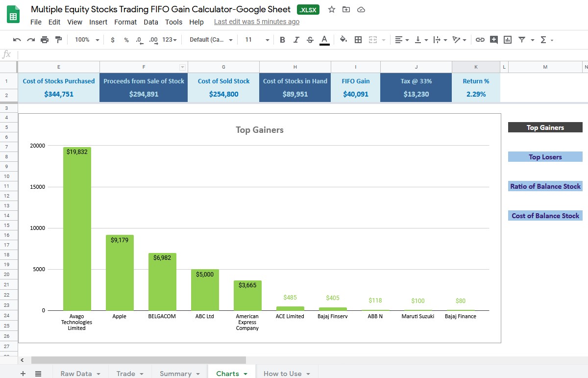Click the insert chart icon
This screenshot has width=588, height=378.
(x=508, y=40)
